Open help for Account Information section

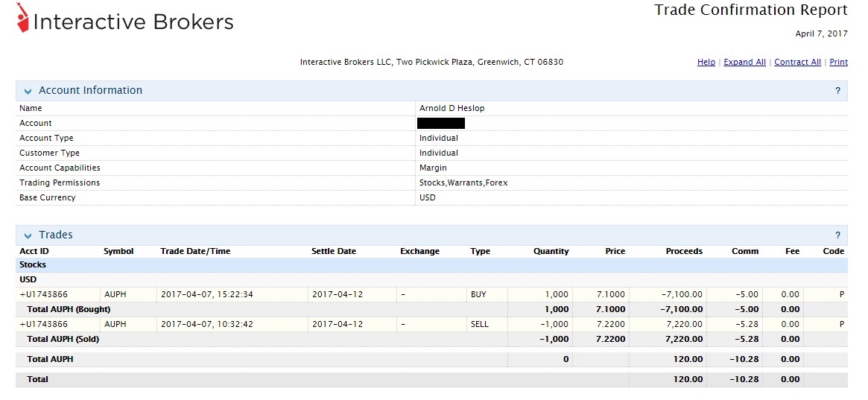coord(837,91)
